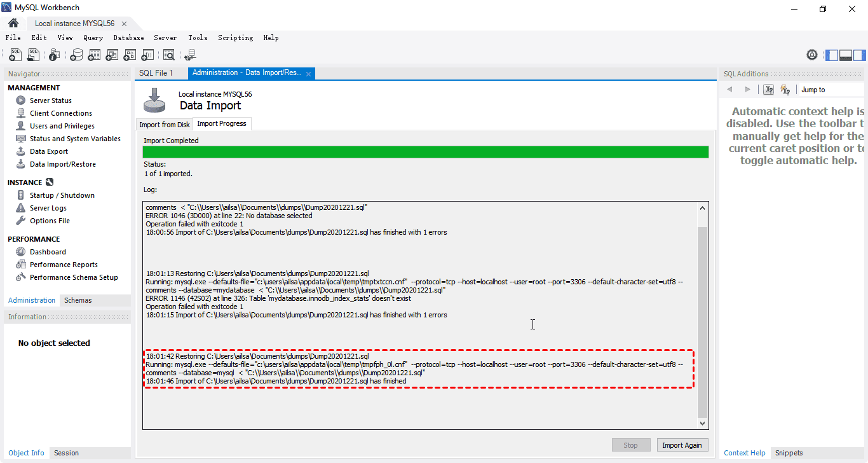Open Startup / Shutdown
Screen dimensions: 868x463
62,195
